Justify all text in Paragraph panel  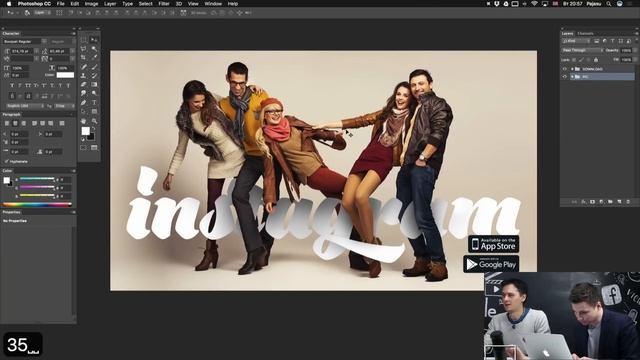tap(62, 123)
